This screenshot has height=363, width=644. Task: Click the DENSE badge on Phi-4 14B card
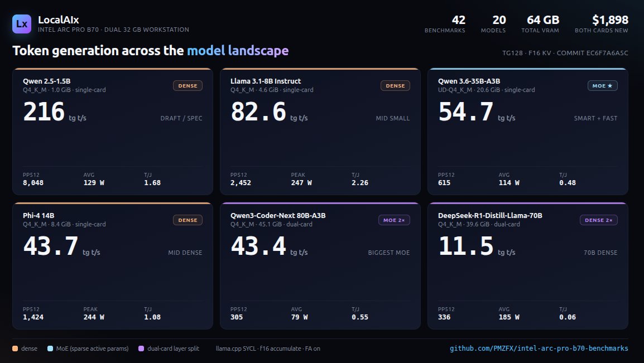[188, 220]
